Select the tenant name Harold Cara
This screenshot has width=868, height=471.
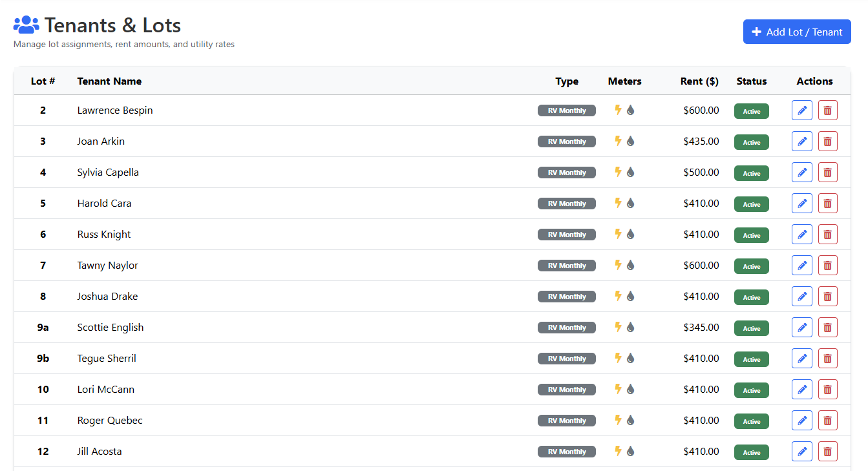click(x=104, y=204)
